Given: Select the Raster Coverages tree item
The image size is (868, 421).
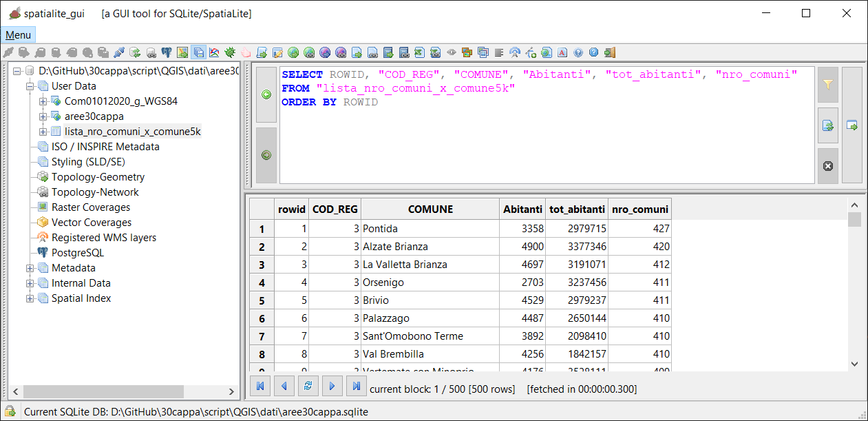Looking at the screenshot, I should point(90,207).
